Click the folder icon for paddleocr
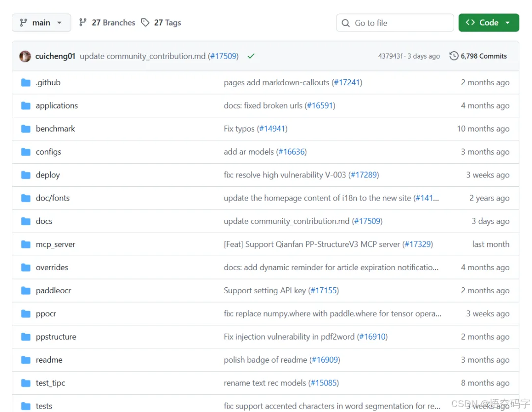 pos(26,290)
